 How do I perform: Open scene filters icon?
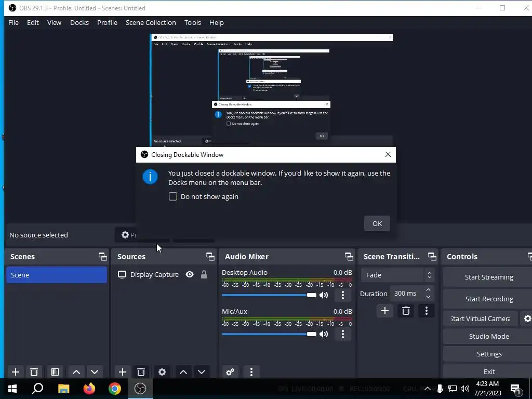(55, 372)
